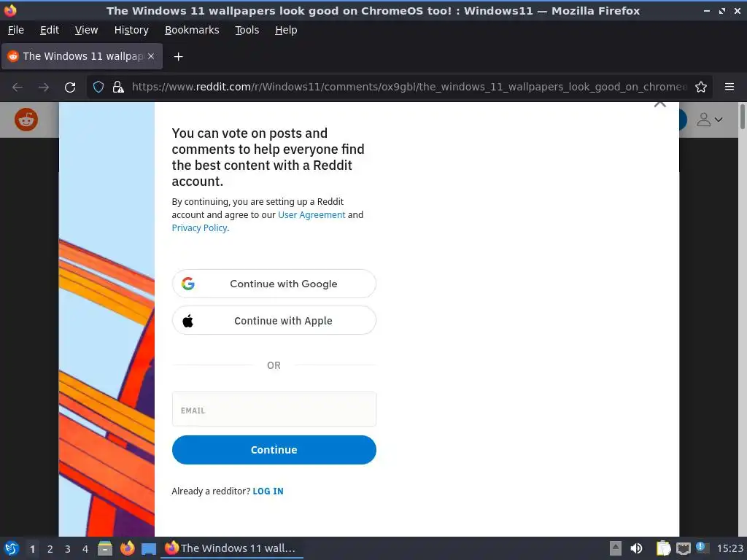Focus the Email input field
Screen dimensions: 747x560
(x=274, y=409)
